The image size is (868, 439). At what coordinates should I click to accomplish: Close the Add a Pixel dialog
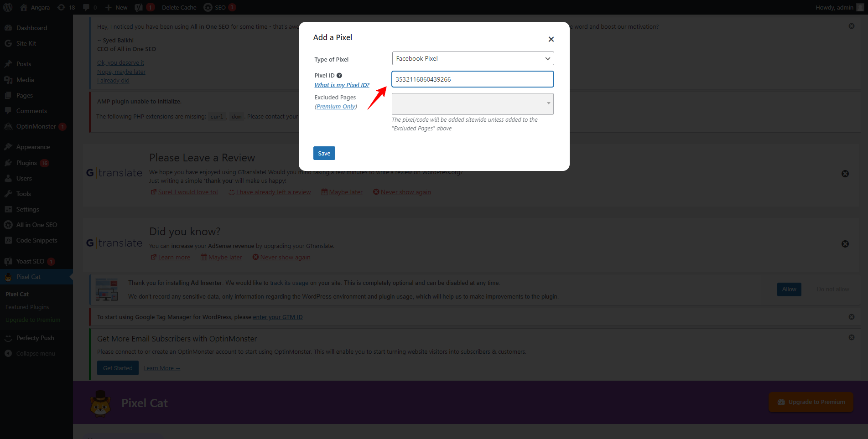point(551,39)
